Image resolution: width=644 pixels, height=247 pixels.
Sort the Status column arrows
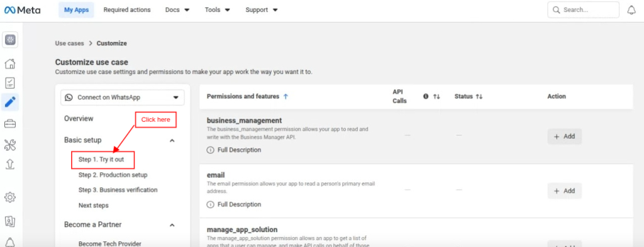[x=479, y=96]
